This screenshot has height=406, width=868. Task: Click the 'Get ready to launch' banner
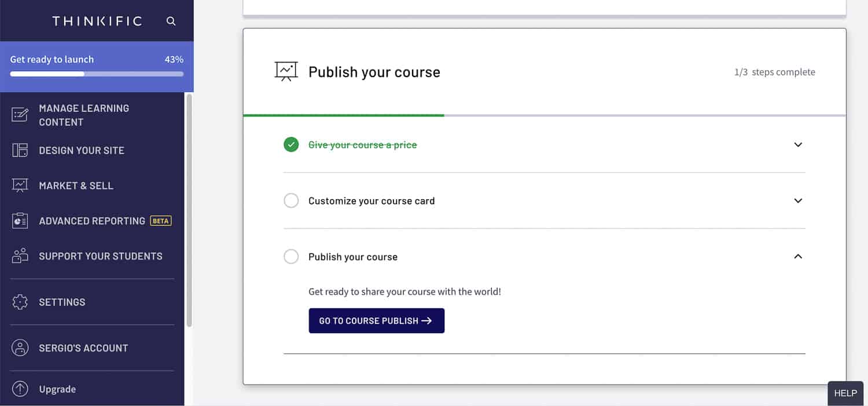(x=52, y=59)
